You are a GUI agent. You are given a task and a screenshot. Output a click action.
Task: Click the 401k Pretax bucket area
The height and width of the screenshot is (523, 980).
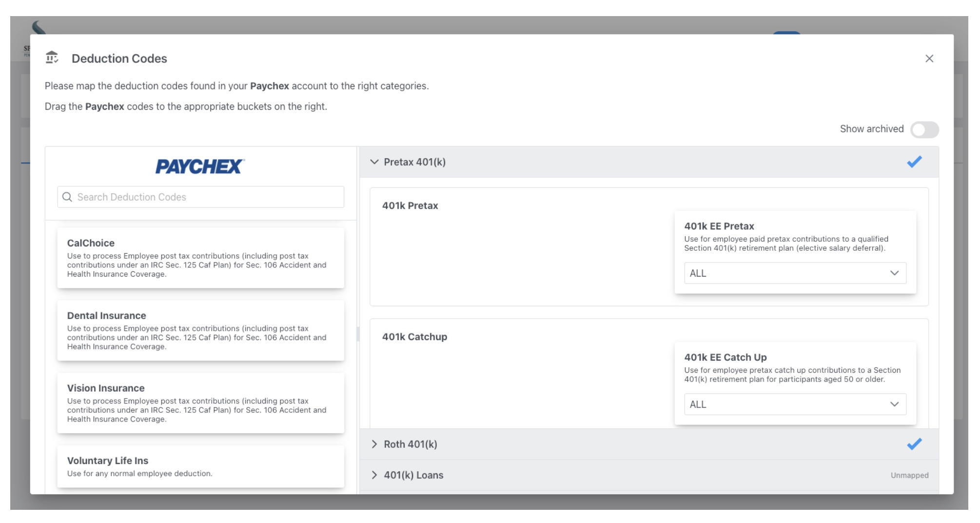point(488,244)
